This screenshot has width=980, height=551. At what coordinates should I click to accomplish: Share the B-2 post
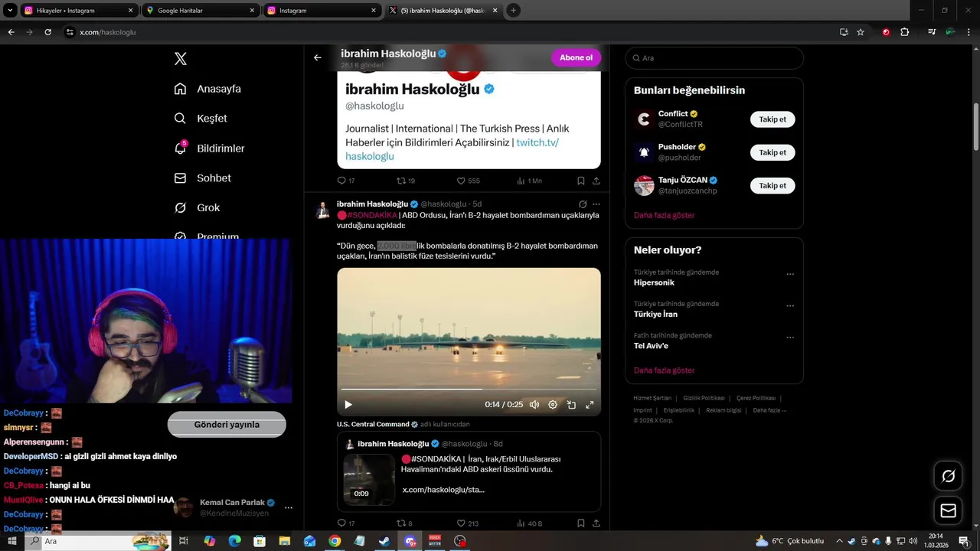596,523
